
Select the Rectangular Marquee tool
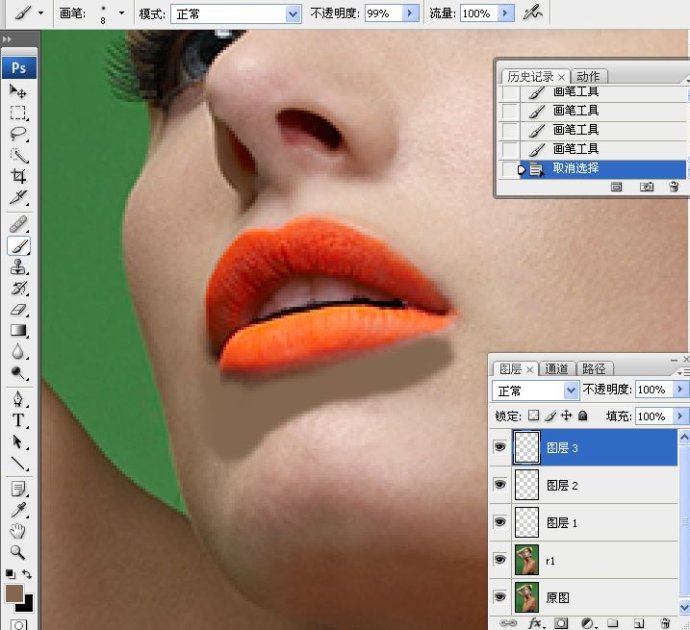[x=18, y=113]
